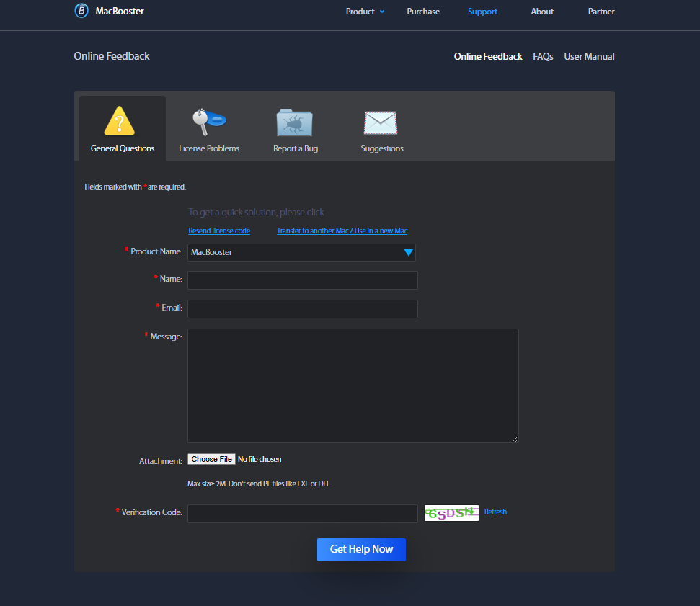
Task: Focus the Name input field
Action: tap(303, 280)
